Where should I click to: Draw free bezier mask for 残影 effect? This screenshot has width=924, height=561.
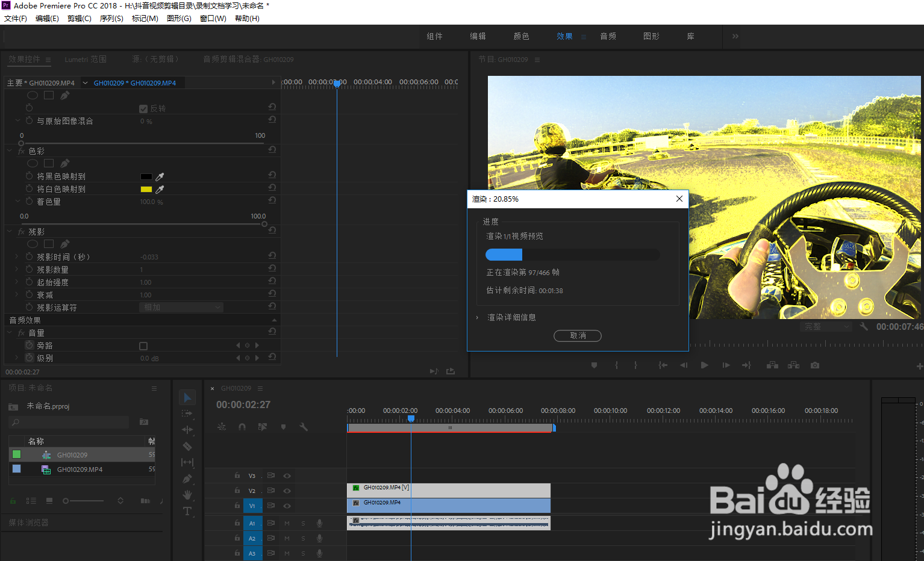[64, 244]
